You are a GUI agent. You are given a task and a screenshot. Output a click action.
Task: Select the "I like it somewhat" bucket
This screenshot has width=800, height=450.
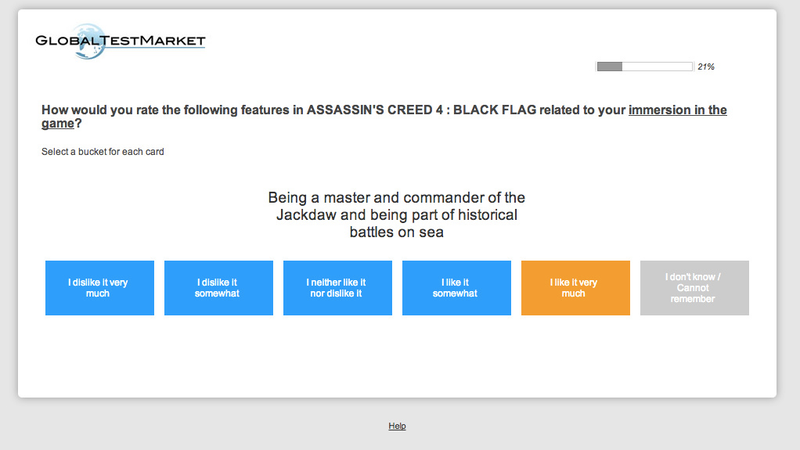pos(457,288)
